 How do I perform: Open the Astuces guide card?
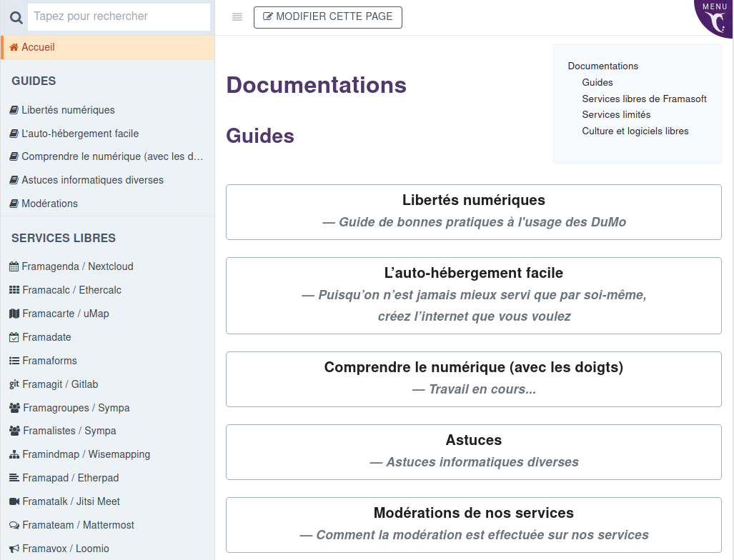[x=474, y=452]
